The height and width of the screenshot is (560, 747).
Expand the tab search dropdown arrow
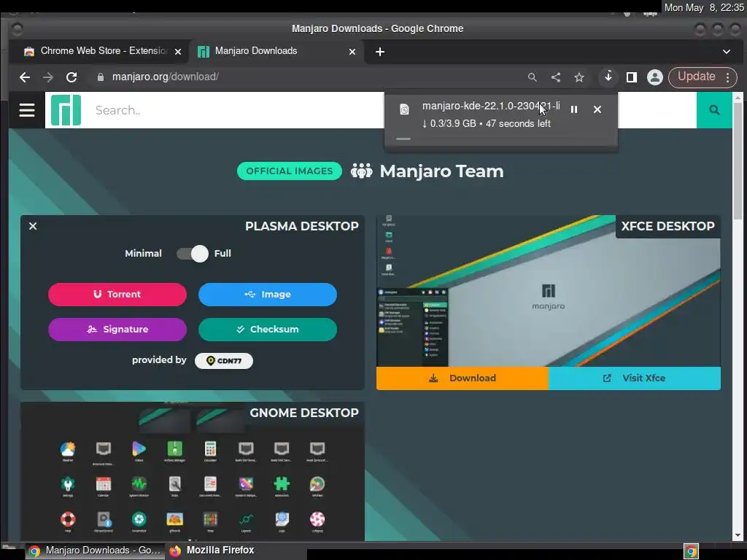coord(727,52)
